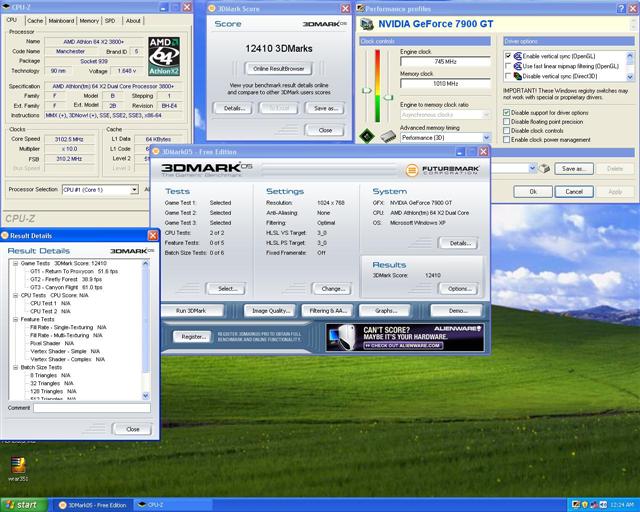640x512 pixels.
Task: Click Close button in 3DMark Score window
Action: tap(325, 130)
